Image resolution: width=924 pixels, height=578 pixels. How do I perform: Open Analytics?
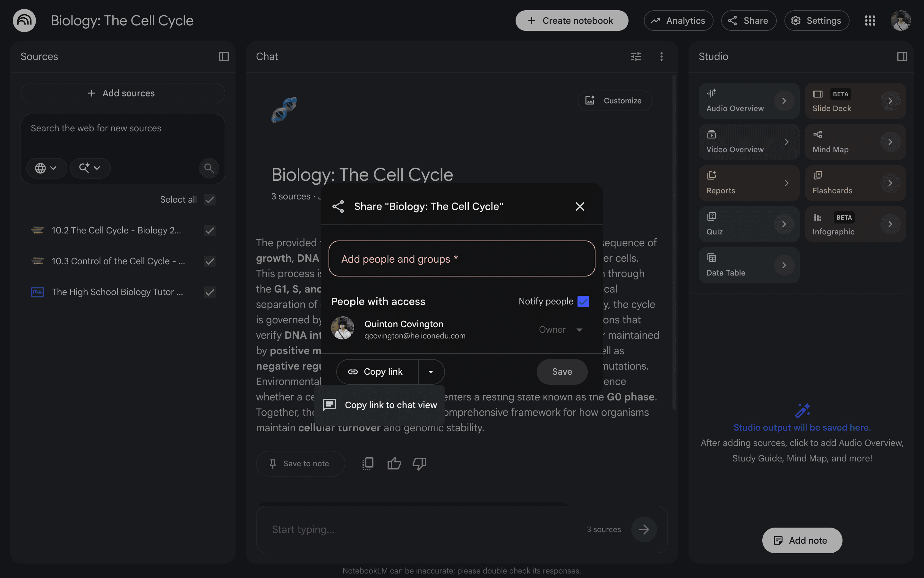(678, 21)
